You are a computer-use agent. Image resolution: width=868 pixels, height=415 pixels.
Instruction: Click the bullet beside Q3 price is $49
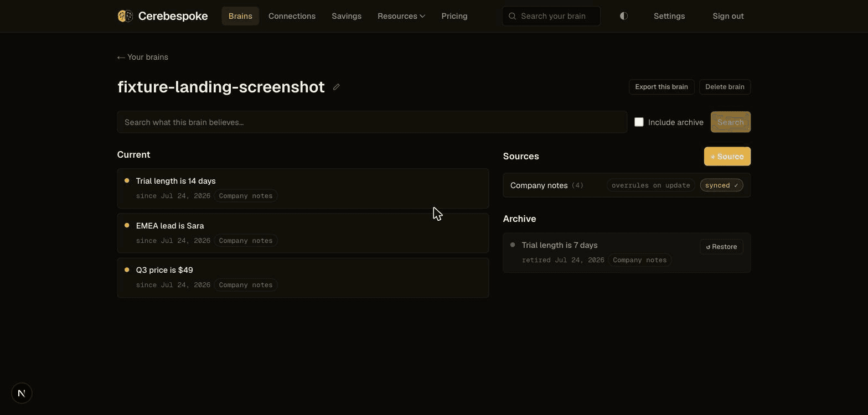[127, 269]
